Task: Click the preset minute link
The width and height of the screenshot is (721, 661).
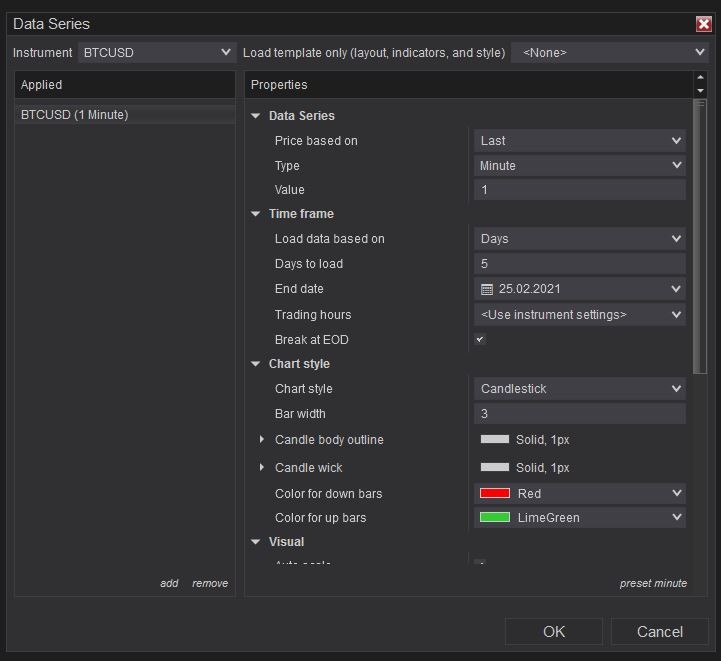Action: coord(653,583)
